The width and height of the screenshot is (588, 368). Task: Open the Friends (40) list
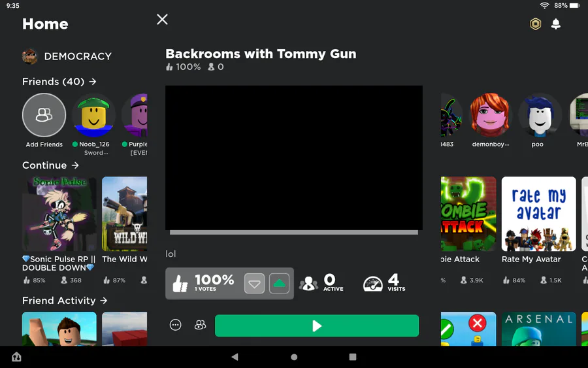click(59, 82)
